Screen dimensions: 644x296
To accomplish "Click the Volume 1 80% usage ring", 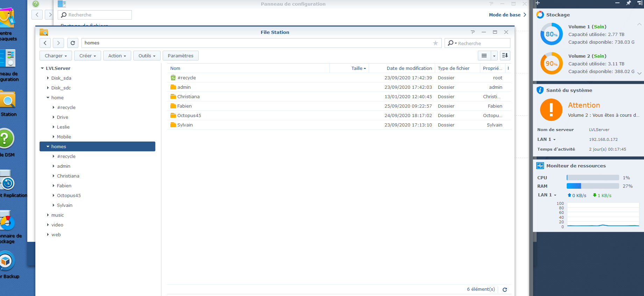I will pos(552,34).
